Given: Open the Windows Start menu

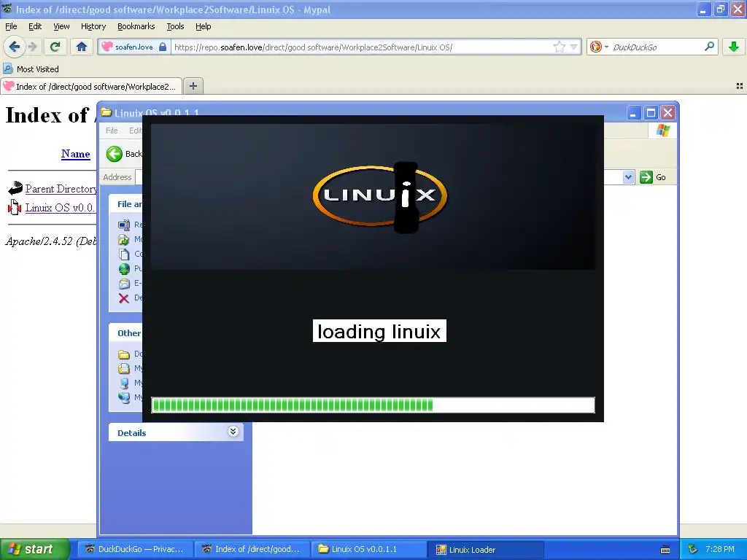Looking at the screenshot, I should click(34, 549).
